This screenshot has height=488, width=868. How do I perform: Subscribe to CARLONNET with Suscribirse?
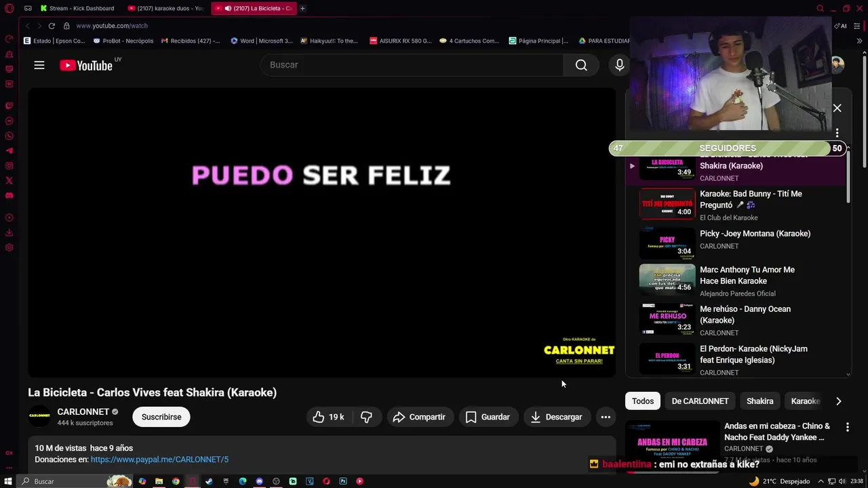pyautogui.click(x=161, y=417)
